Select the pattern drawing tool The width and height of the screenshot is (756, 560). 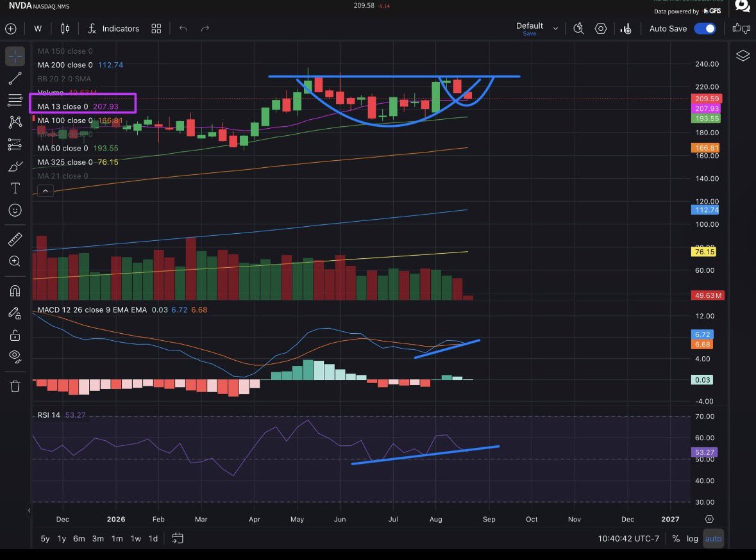[15, 122]
